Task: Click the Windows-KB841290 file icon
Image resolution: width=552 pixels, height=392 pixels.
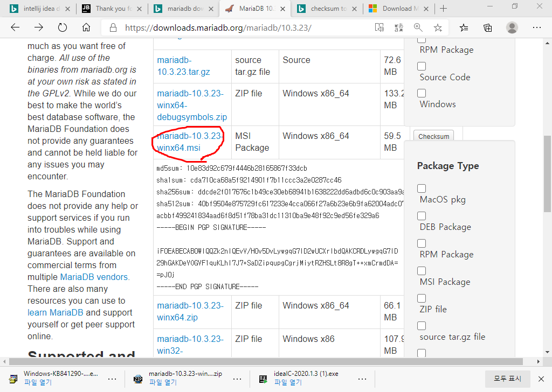Action: pyautogui.click(x=13, y=379)
